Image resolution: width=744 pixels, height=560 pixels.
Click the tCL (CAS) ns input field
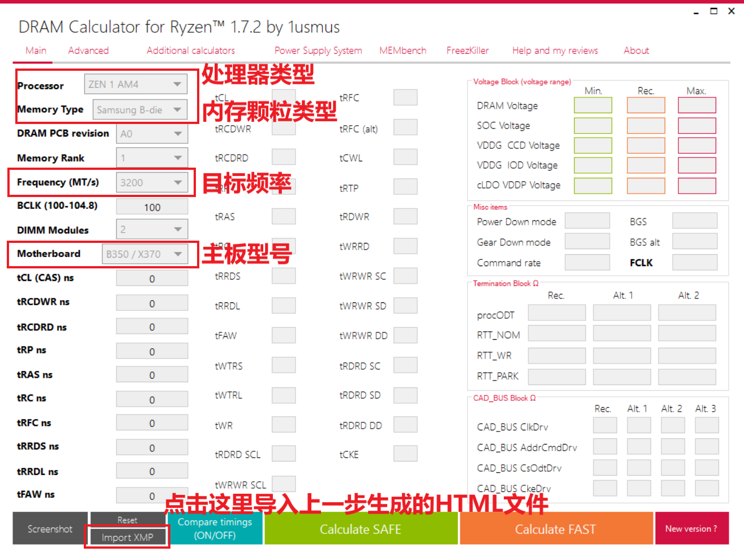point(152,278)
